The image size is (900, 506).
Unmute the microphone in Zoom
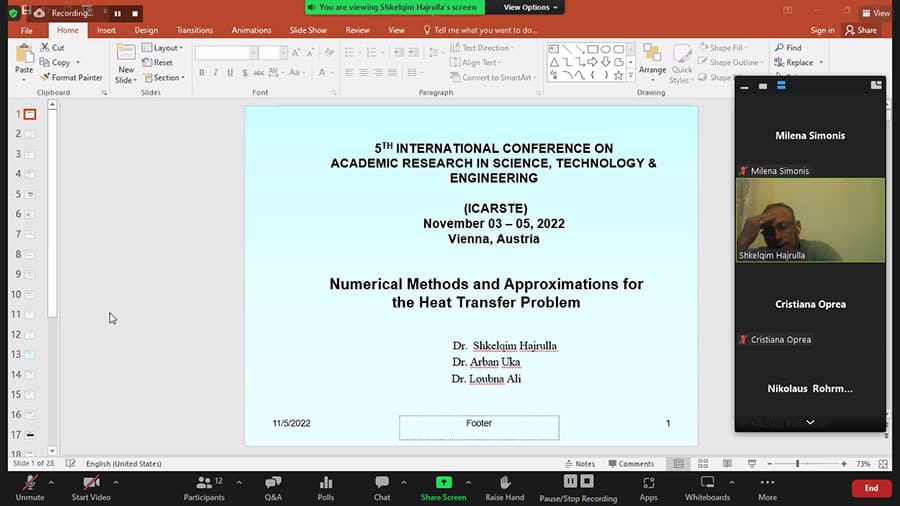30,487
